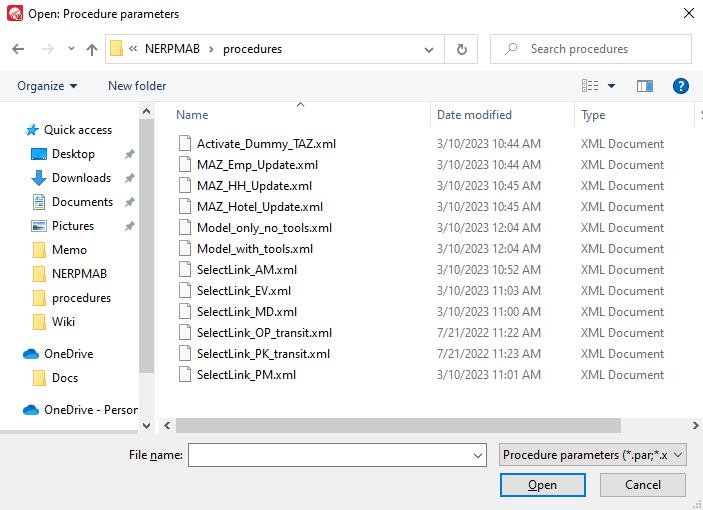Click the pin icon next to Documents
The width and height of the screenshot is (703, 510).
(x=130, y=202)
